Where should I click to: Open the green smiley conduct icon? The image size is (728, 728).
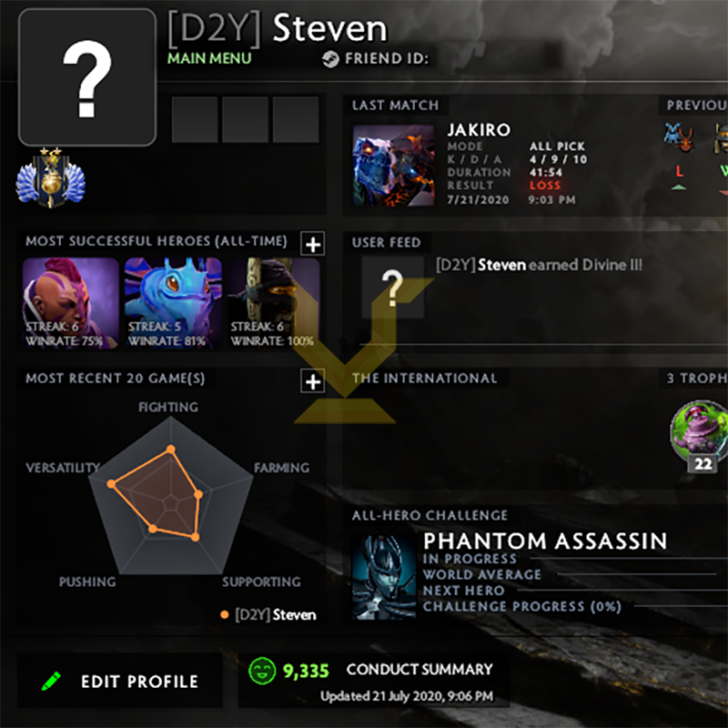(262, 671)
